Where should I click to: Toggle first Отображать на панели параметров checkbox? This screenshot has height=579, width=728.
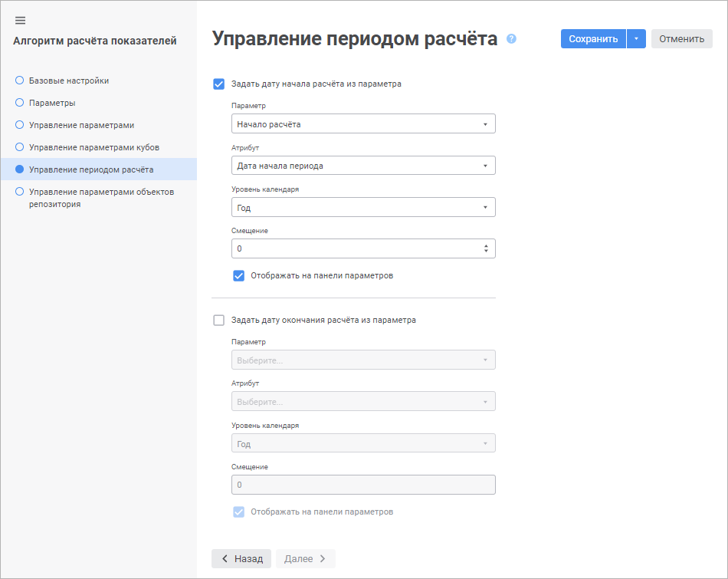pyautogui.click(x=239, y=275)
